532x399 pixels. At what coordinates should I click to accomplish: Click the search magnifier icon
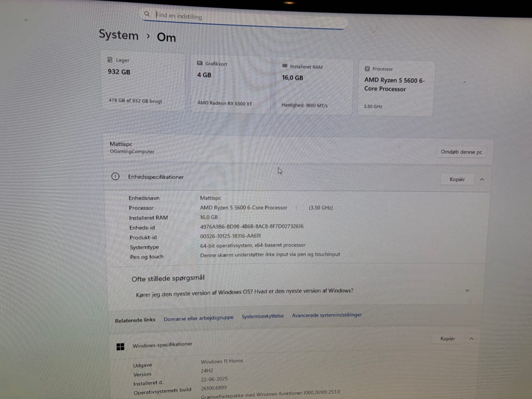146,14
